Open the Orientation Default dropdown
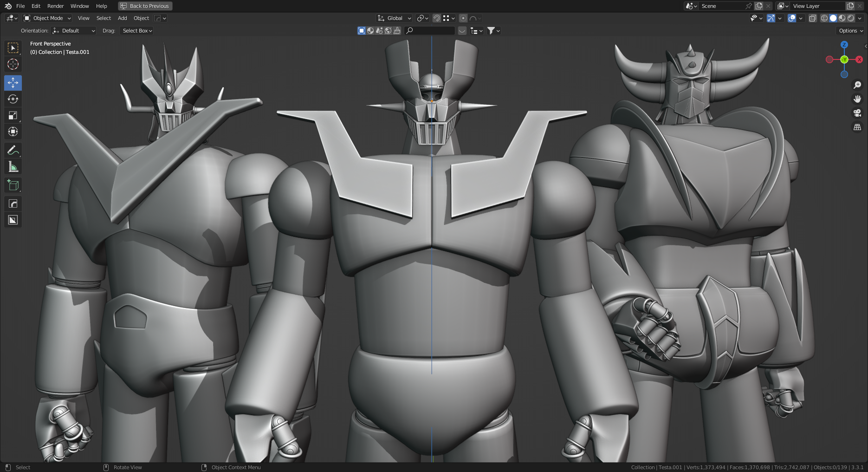Image resolution: width=868 pixels, height=472 pixels. [74, 31]
